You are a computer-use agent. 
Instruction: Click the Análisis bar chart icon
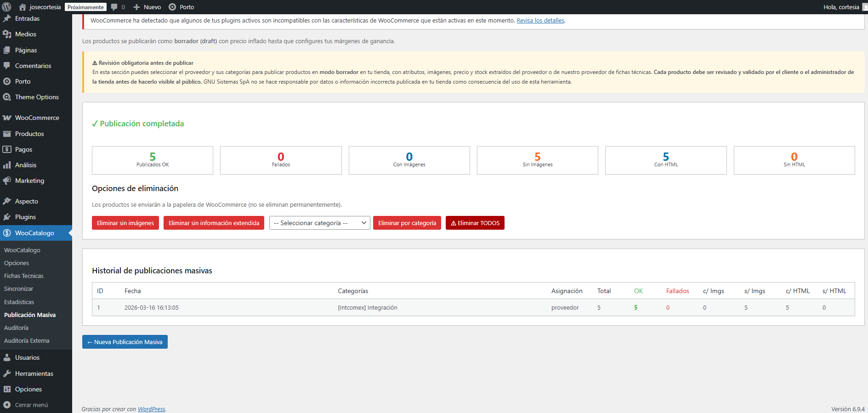[x=7, y=165]
